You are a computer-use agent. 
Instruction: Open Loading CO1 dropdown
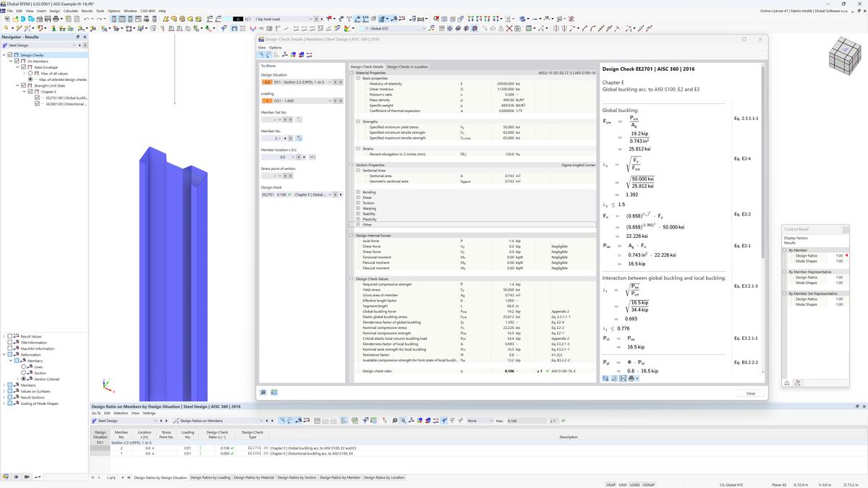click(x=330, y=101)
